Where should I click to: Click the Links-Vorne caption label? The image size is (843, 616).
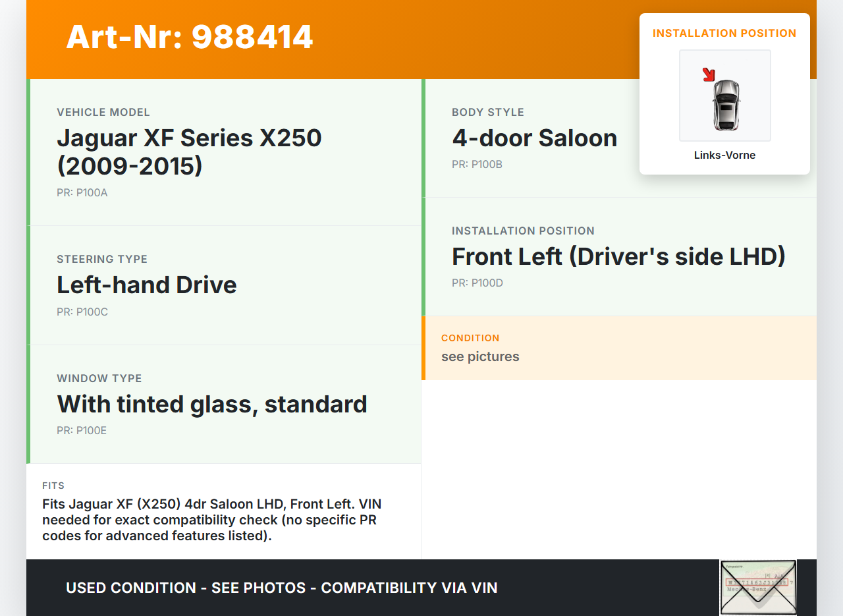724,155
